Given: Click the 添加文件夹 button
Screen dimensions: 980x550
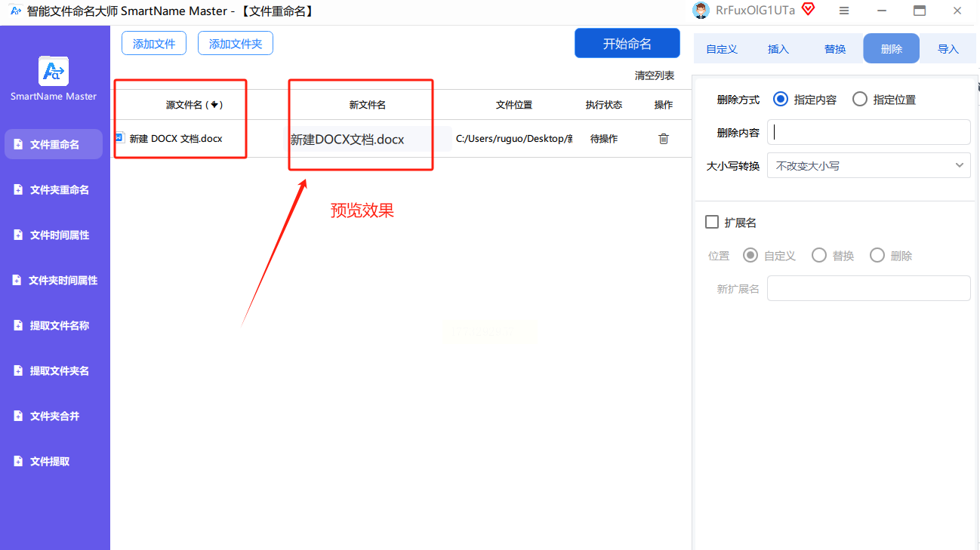Looking at the screenshot, I should [236, 44].
